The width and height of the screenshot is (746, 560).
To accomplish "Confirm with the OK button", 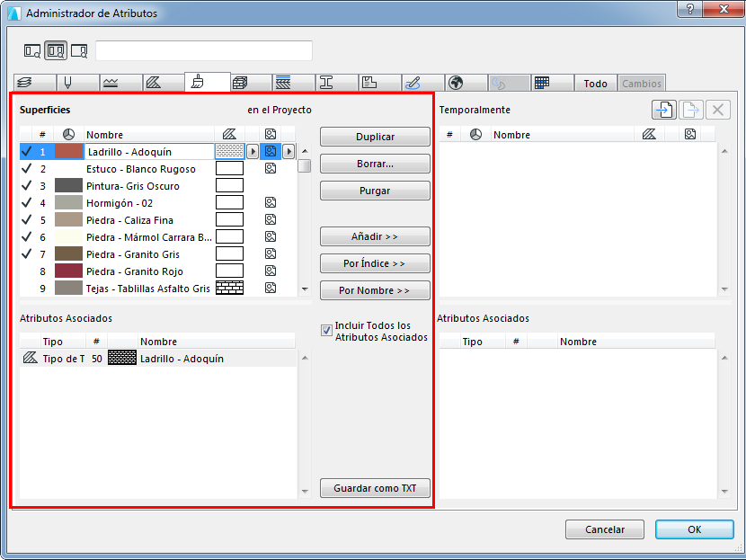I will pos(694,529).
